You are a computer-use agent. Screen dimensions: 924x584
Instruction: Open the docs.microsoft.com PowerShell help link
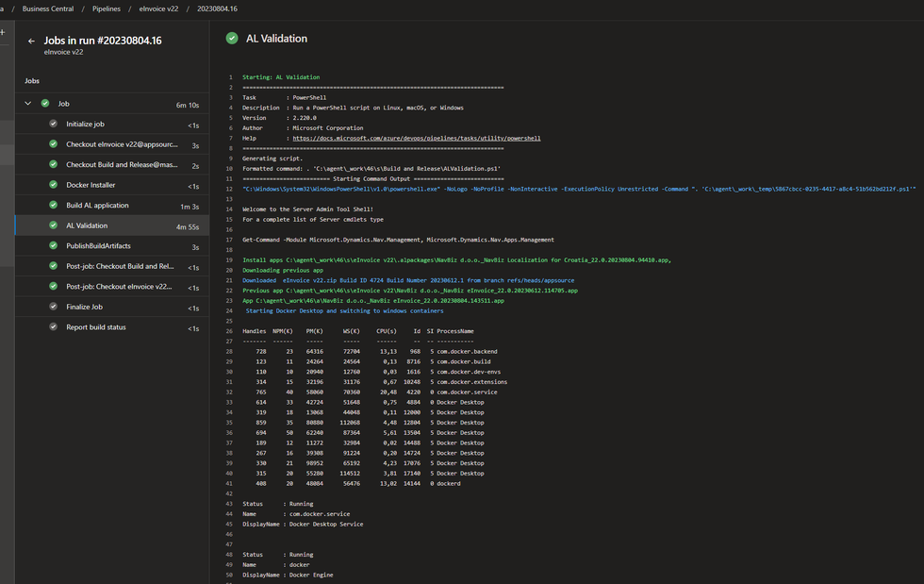pos(417,138)
